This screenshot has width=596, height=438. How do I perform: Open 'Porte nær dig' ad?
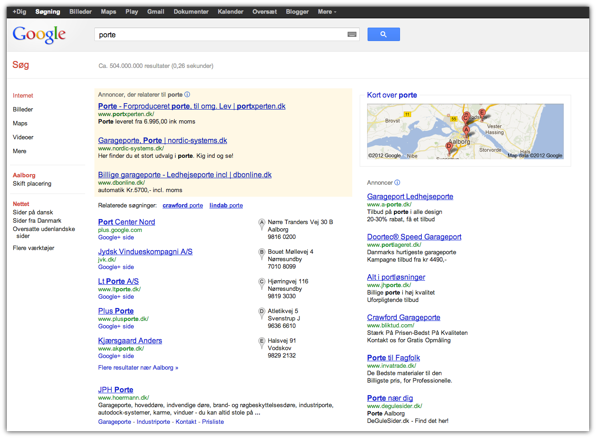click(x=390, y=398)
